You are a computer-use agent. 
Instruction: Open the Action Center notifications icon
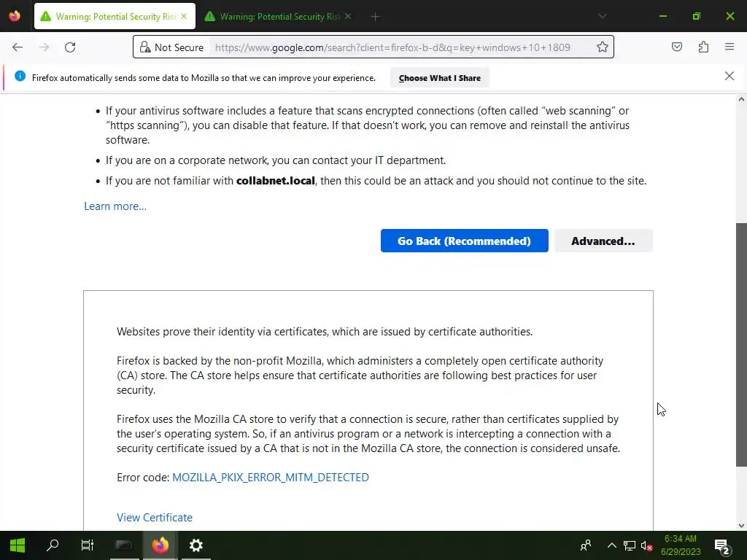click(722, 546)
